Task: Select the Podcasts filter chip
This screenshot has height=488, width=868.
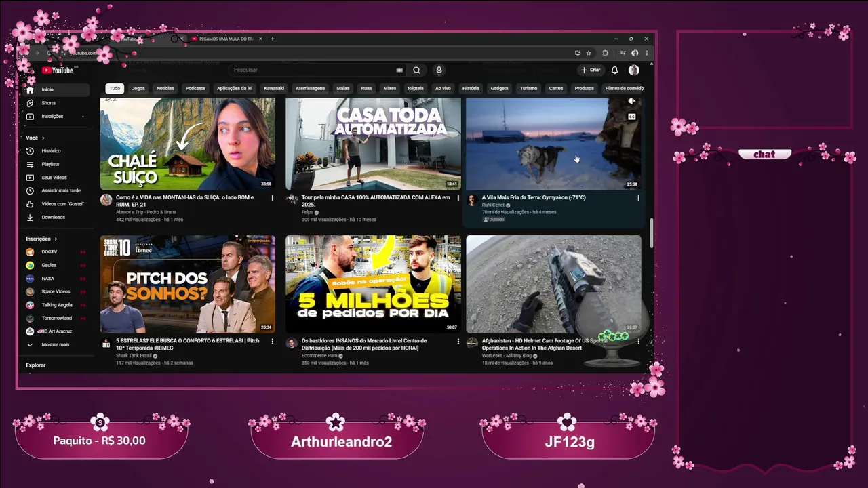Action: 195,88
